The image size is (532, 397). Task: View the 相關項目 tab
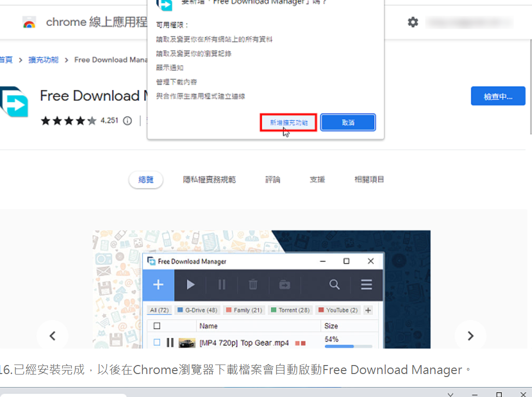tap(369, 180)
